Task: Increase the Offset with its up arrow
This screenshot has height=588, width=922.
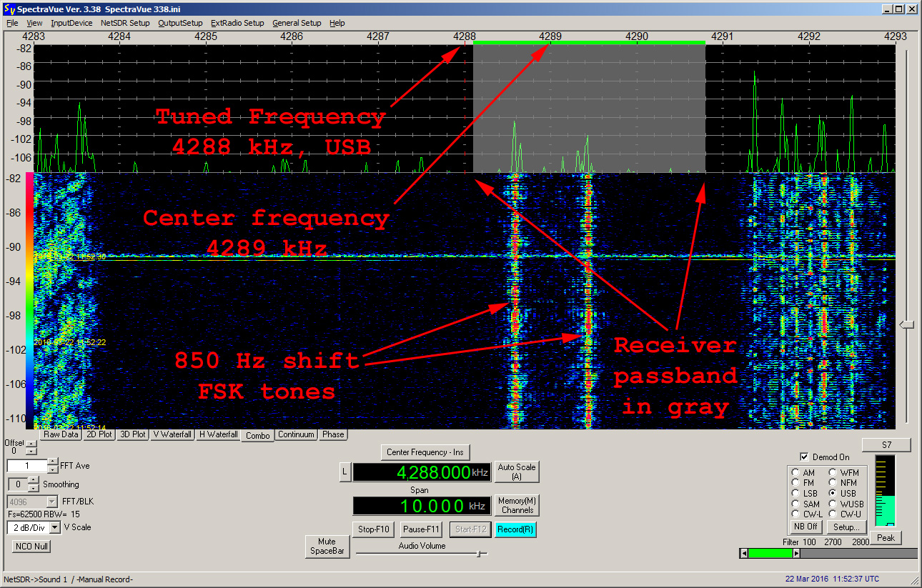Action: (31, 444)
